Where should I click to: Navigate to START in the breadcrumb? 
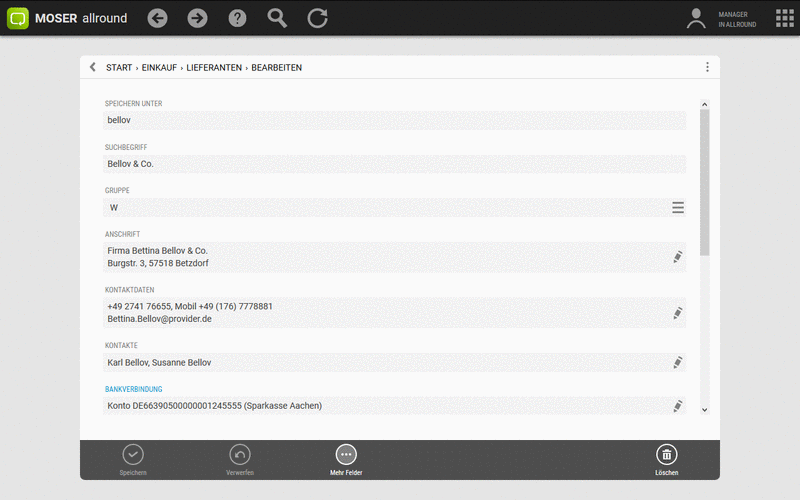[119, 67]
